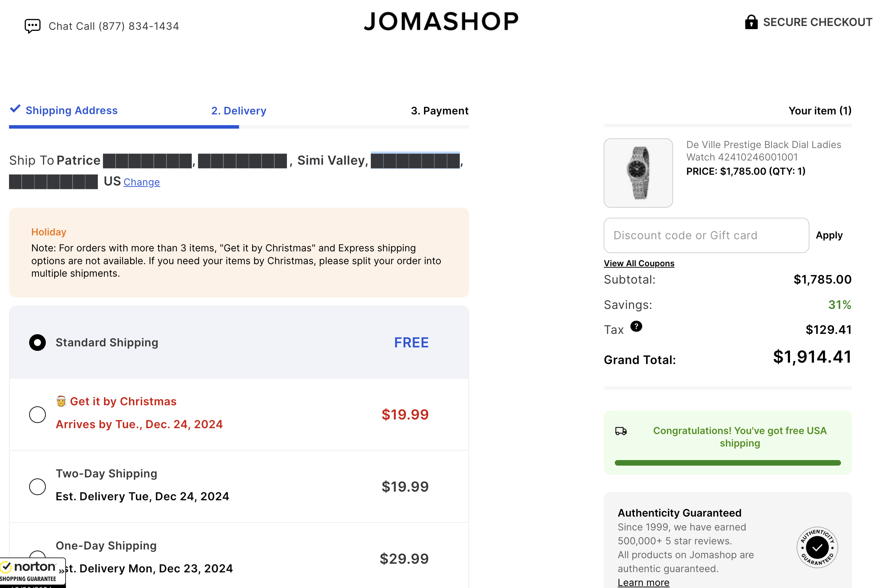Jump to the 3. Payment step
This screenshot has width=875, height=588.
coord(439,111)
